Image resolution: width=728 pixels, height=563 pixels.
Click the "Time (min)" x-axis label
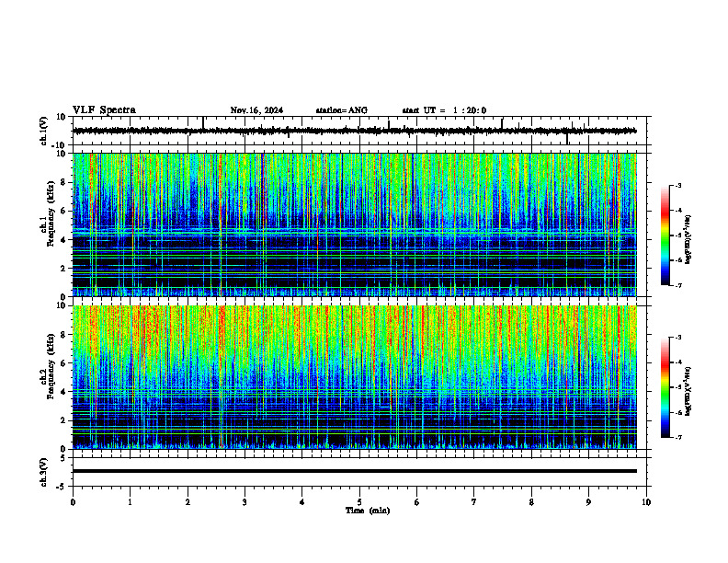pyautogui.click(x=368, y=511)
